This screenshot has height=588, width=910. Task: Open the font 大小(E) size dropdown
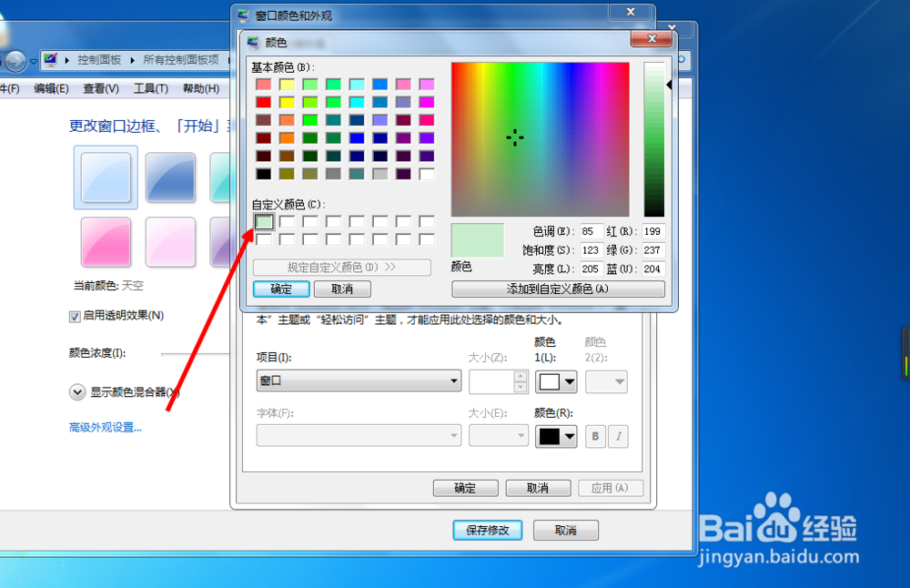pos(499,435)
